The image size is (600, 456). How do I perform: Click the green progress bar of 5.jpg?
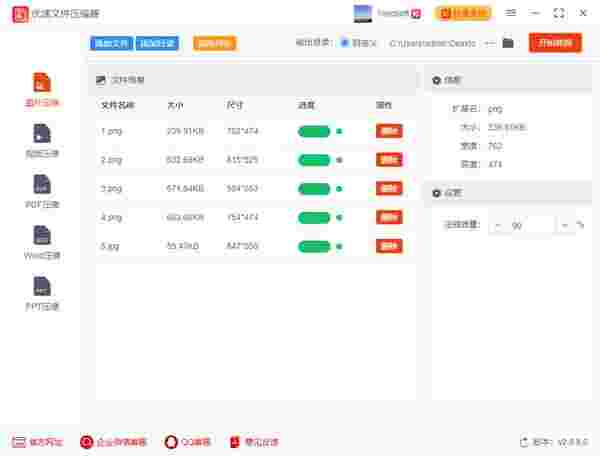pyautogui.click(x=314, y=246)
